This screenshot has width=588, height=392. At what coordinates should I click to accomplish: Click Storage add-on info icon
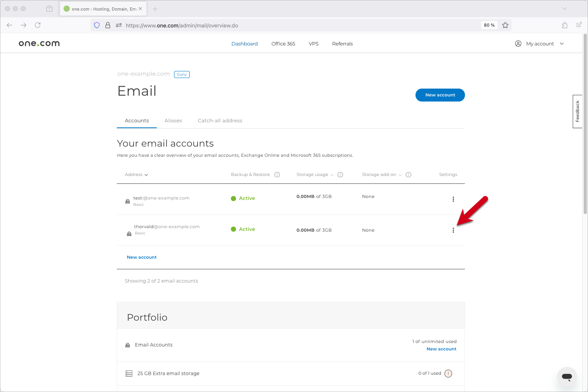[408, 175]
